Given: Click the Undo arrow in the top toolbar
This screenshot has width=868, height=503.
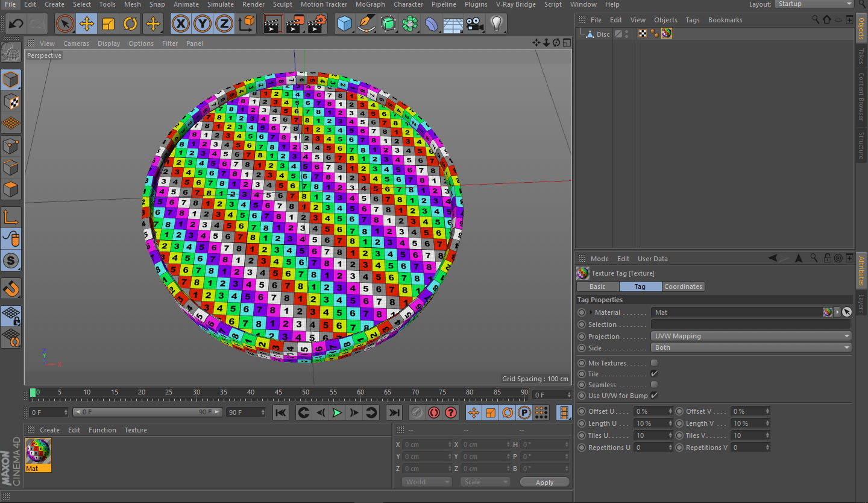Looking at the screenshot, I should tap(16, 24).
